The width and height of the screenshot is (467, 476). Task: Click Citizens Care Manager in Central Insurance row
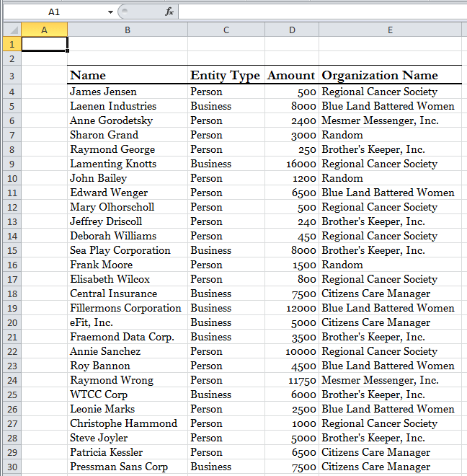[x=390, y=294]
